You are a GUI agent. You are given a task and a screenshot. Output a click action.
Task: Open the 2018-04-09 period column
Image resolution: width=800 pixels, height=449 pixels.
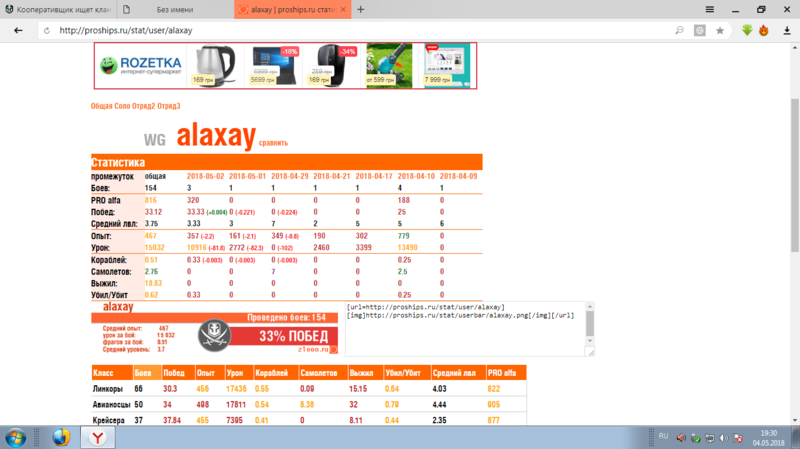pos(459,176)
